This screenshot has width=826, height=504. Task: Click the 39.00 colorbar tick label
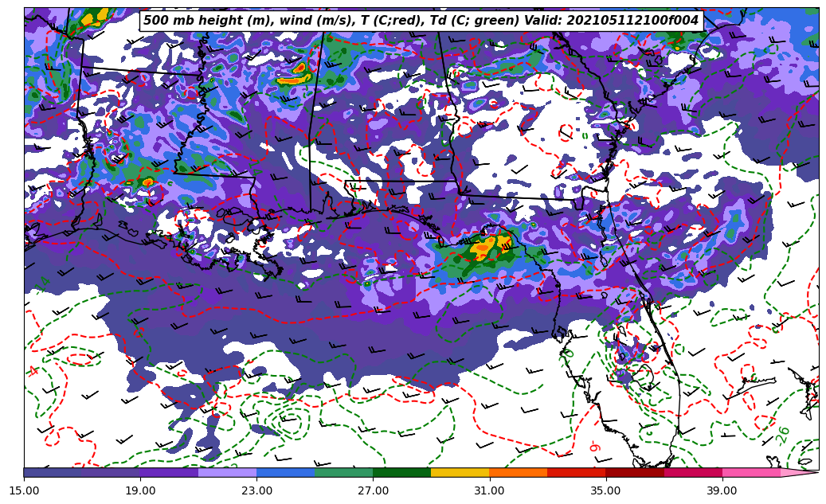[722, 490]
